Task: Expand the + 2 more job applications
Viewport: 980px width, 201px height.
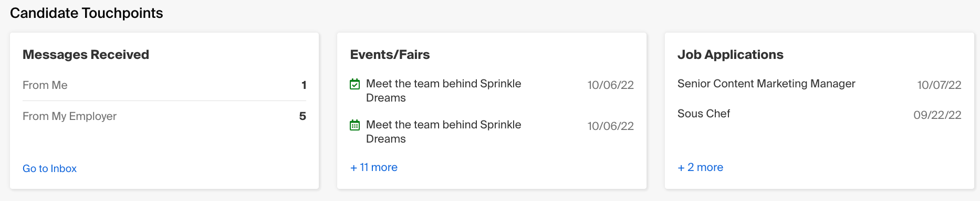Action: click(x=701, y=167)
